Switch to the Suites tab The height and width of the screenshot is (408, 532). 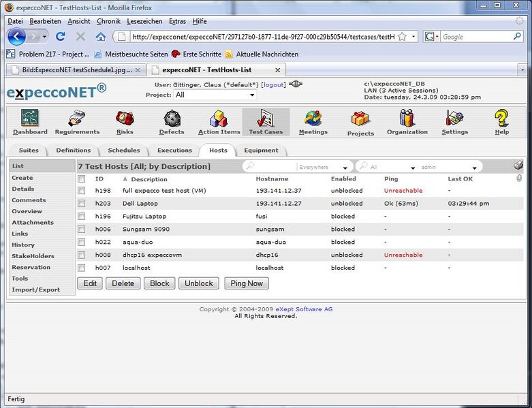point(29,151)
